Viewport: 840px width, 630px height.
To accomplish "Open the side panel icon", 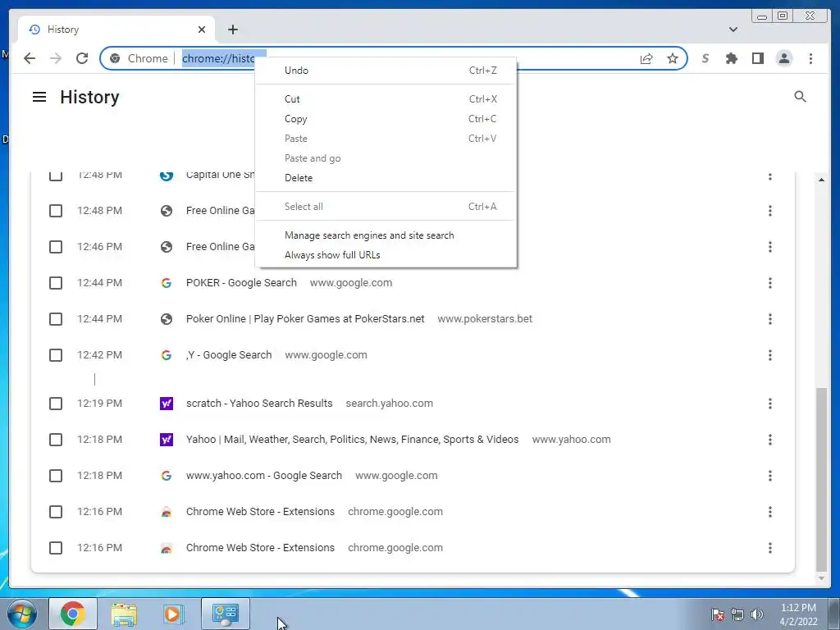I will tap(757, 58).
